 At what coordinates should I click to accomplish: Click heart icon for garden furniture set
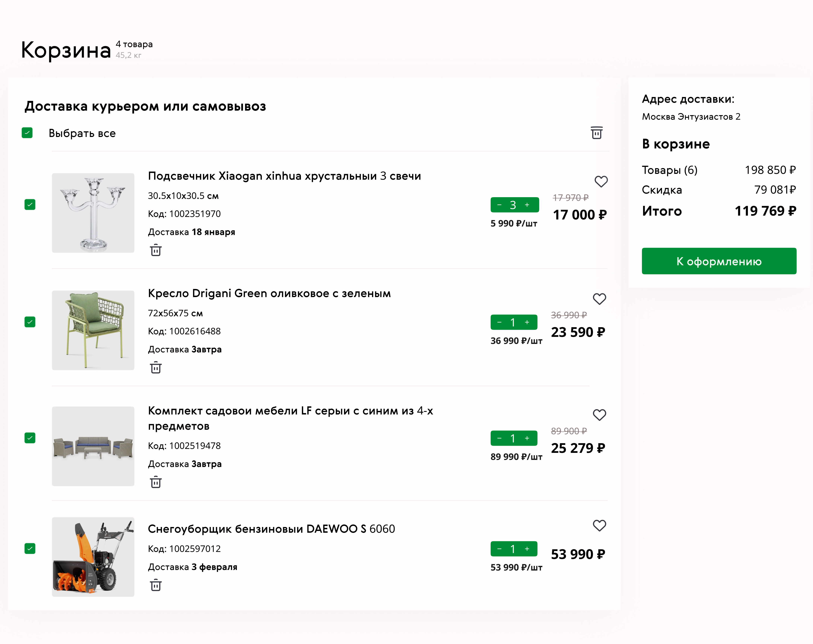click(x=599, y=414)
